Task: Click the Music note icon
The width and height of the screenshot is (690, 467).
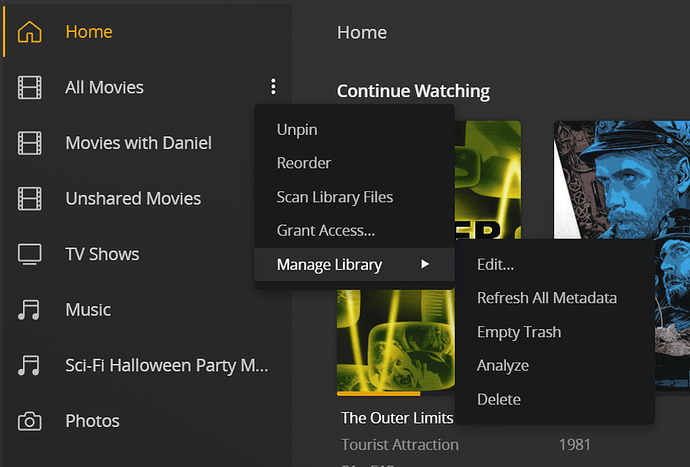Action: pyautogui.click(x=29, y=310)
